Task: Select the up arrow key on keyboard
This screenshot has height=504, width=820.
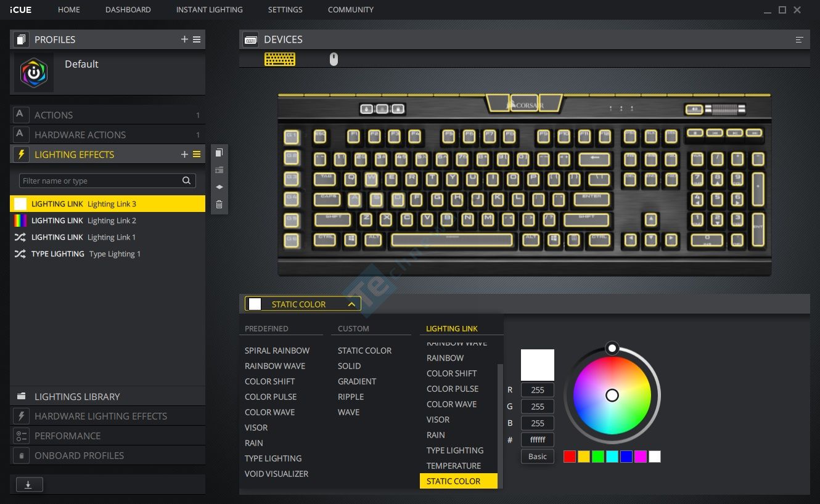Action: (x=650, y=219)
